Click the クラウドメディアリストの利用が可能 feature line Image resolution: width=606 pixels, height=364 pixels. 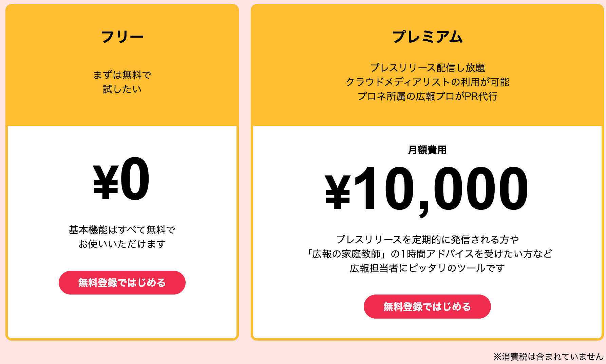[x=427, y=82]
